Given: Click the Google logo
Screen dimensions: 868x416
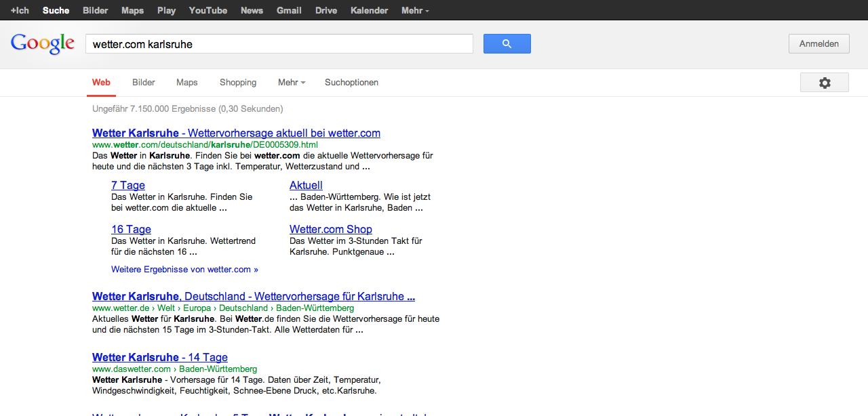Looking at the screenshot, I should point(42,44).
